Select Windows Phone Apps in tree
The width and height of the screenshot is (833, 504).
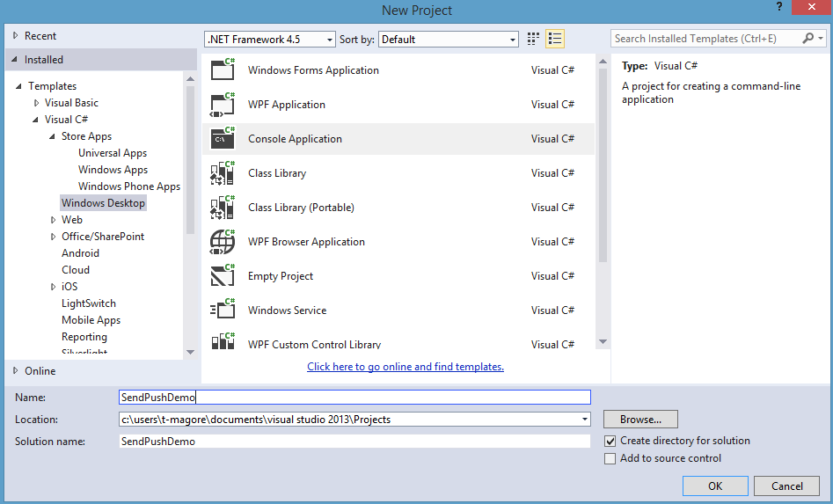[129, 186]
